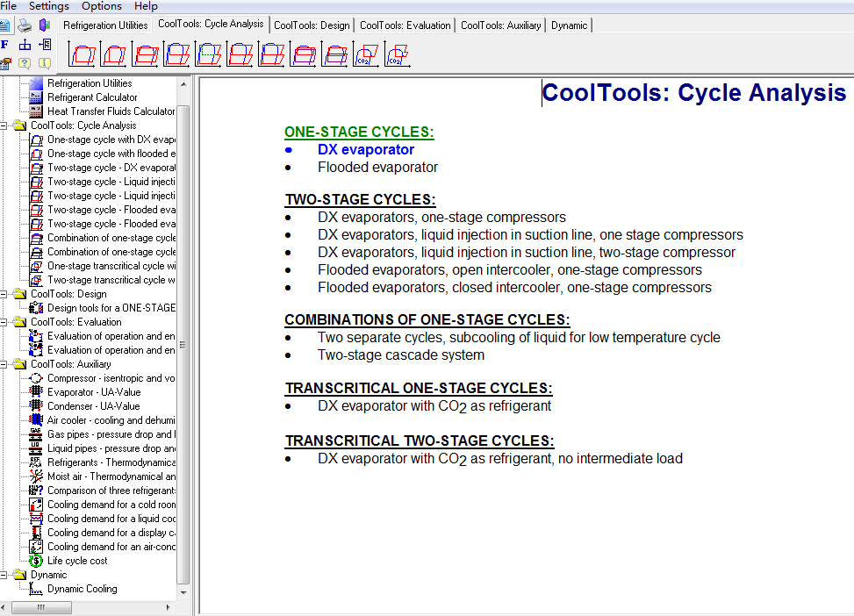Click tree panel scroll up arrow
The image size is (854, 616).
[183, 84]
